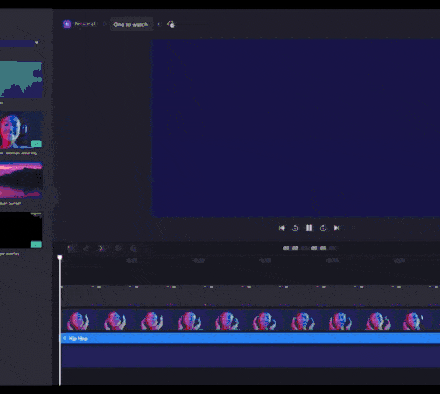Select the split scissors tool
The width and height of the screenshot is (440, 394).
tap(102, 248)
